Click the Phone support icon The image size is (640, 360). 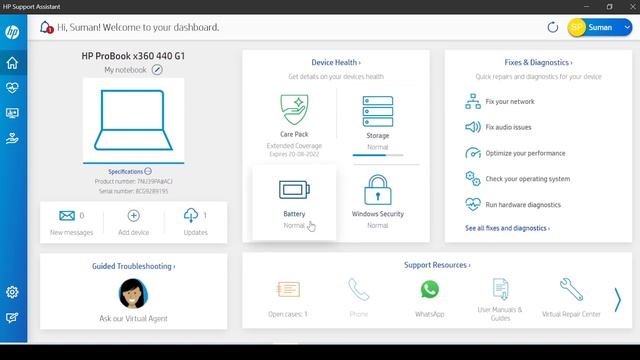359,289
